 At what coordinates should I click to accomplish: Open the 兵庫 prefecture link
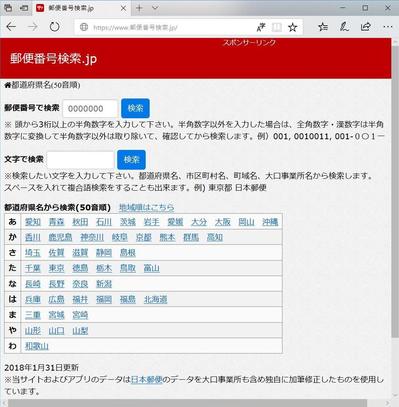click(33, 299)
